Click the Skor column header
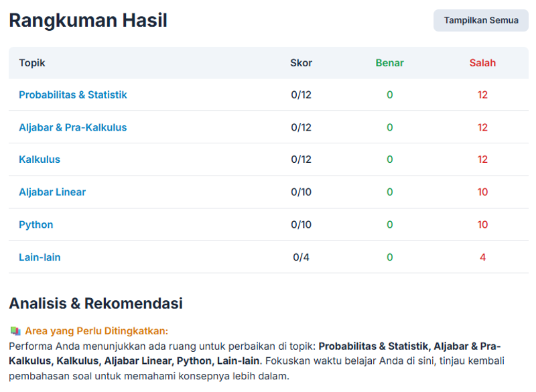Image resolution: width=536 pixels, height=392 pixels. [x=301, y=63]
